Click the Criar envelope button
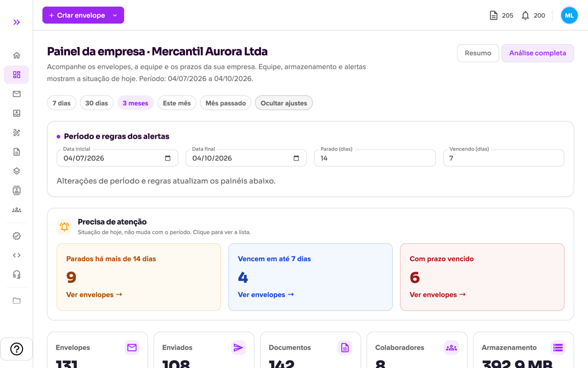Viewport: 588px width, 368px height. pyautogui.click(x=78, y=16)
